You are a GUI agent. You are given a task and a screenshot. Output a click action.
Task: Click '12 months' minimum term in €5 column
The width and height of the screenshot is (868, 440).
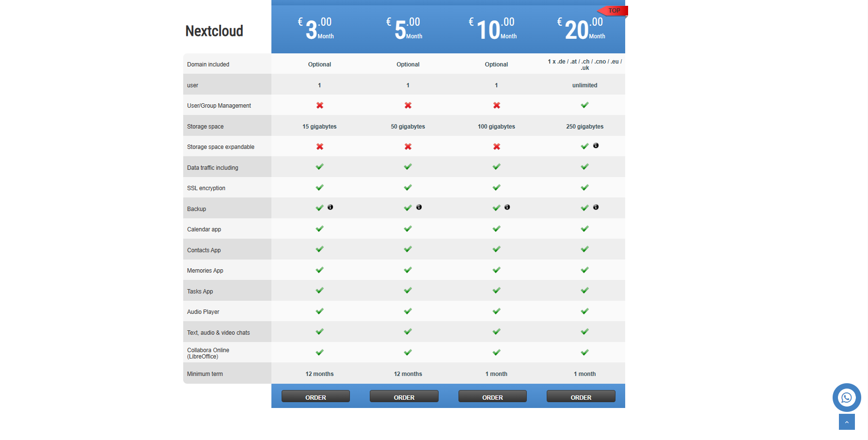point(408,374)
